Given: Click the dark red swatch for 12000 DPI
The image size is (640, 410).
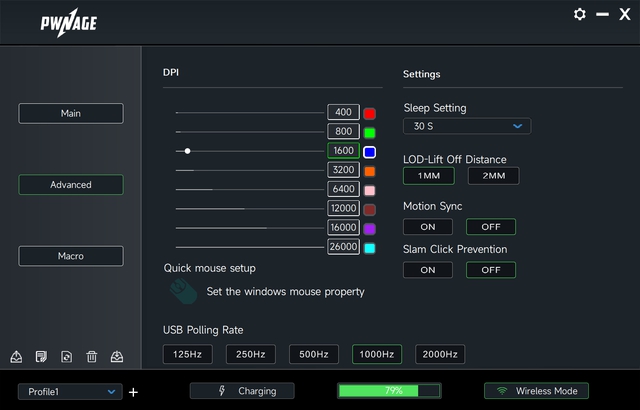Looking at the screenshot, I should coord(369,210).
